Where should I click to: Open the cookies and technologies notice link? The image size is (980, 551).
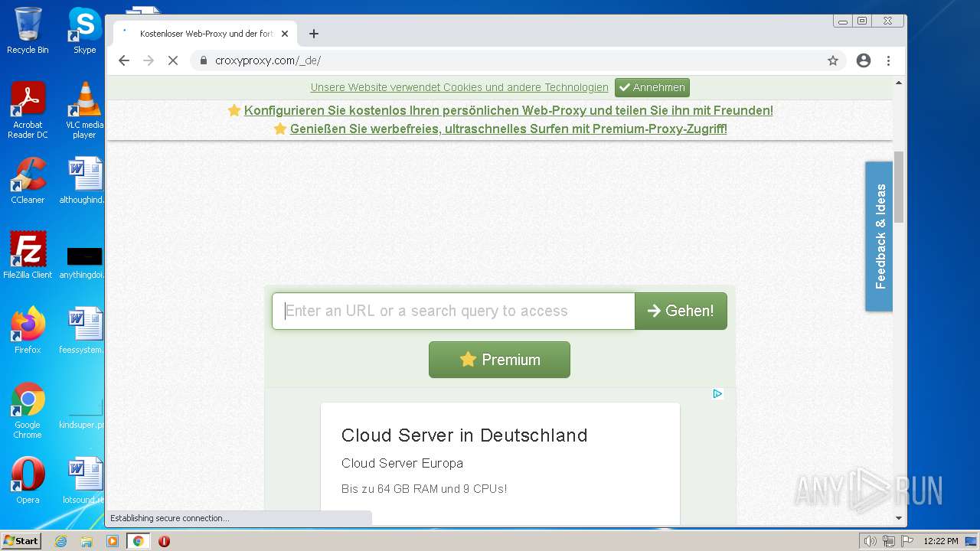pos(459,87)
